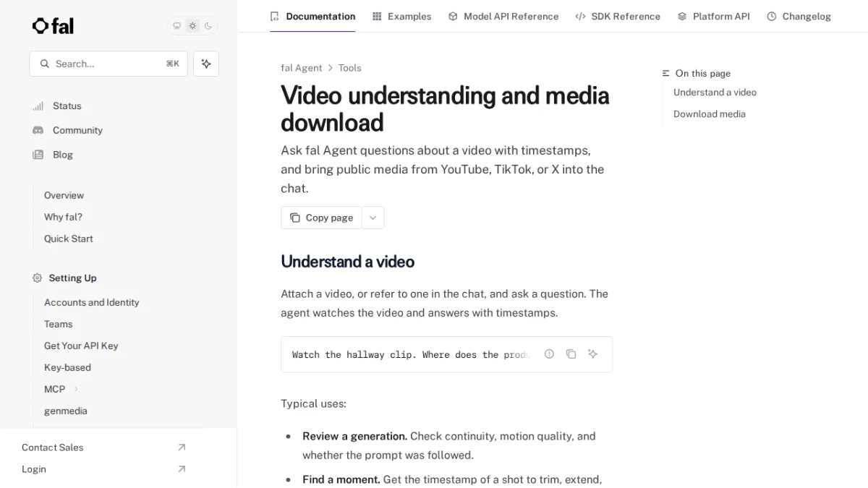Screen dimensions: 868x488
Task: Expand the MCP sidebar section
Action: (x=76, y=389)
